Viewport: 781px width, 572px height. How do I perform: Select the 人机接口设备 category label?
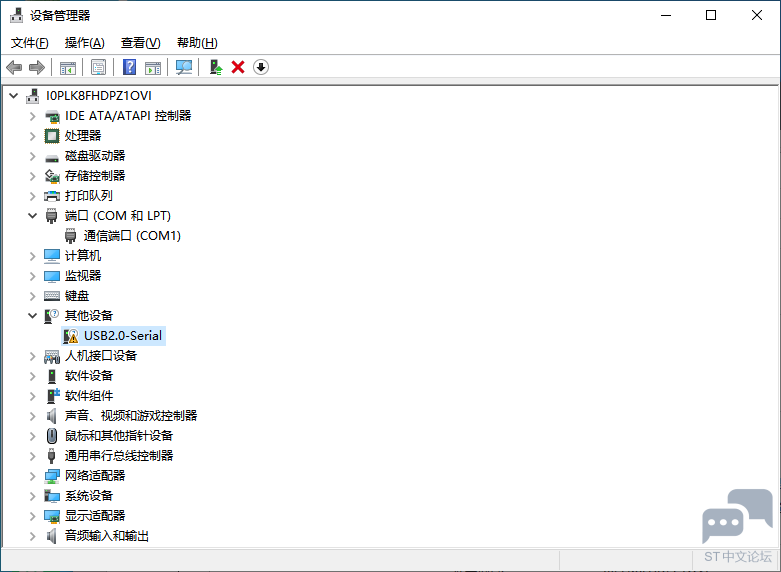[x=101, y=356]
